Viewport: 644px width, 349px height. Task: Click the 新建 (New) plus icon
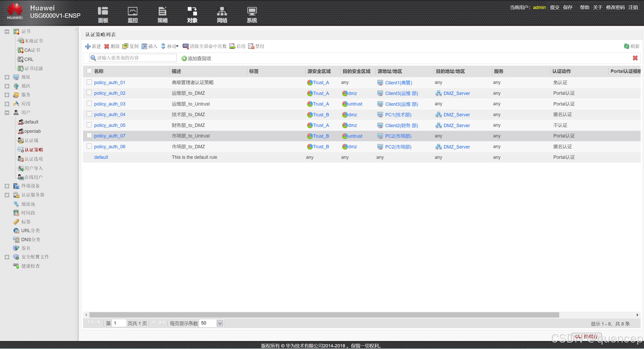point(88,46)
